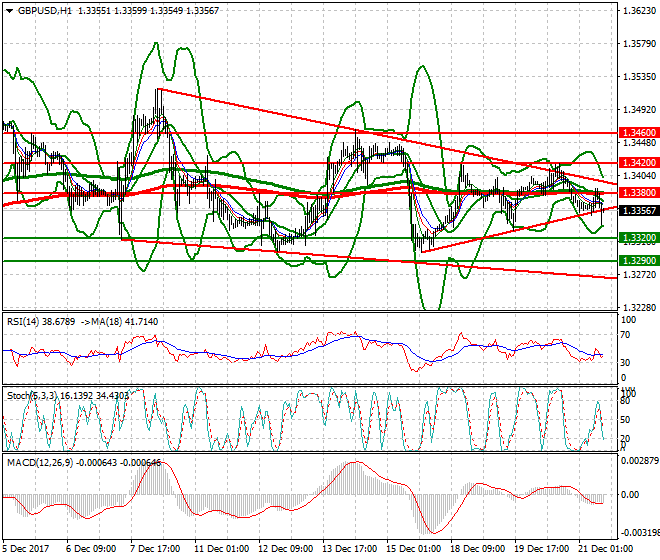
Task: Select the green 1.33200 support level label
Action: (639, 238)
